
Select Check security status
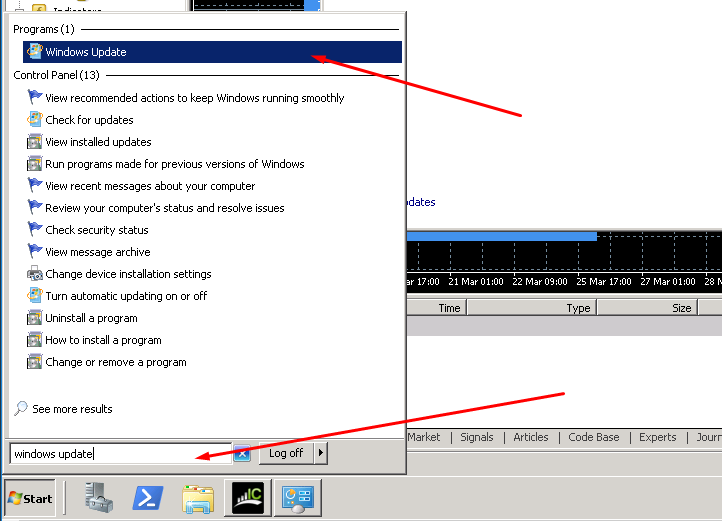[x=97, y=230]
